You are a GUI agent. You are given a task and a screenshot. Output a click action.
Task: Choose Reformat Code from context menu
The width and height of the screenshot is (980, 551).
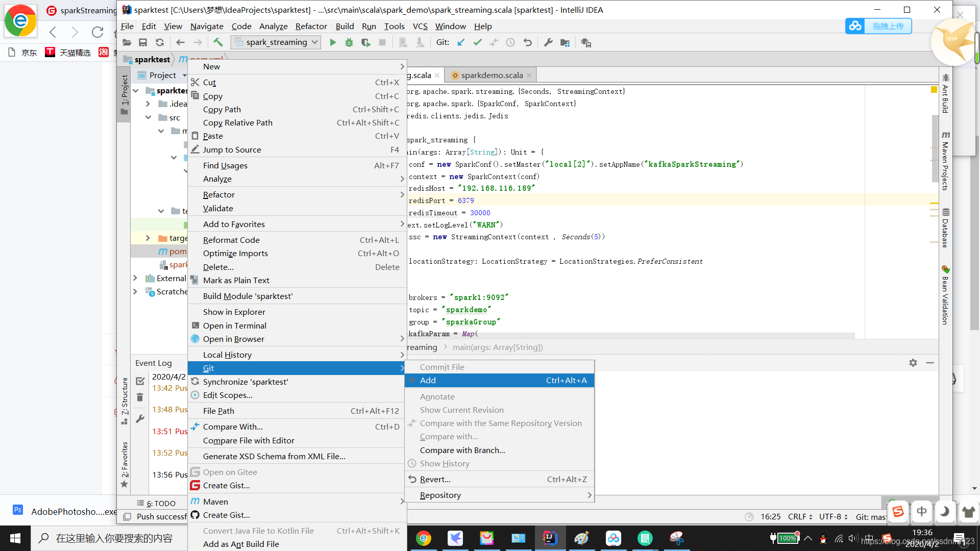tap(297, 240)
